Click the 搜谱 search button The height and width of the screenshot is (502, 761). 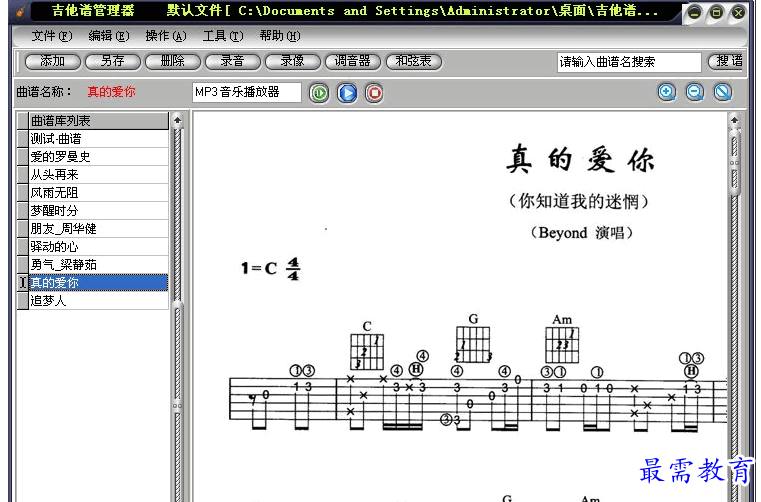[x=727, y=61]
